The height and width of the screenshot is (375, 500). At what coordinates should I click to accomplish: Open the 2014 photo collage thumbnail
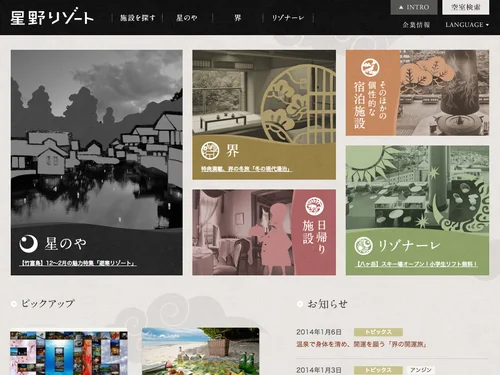coord(69,353)
